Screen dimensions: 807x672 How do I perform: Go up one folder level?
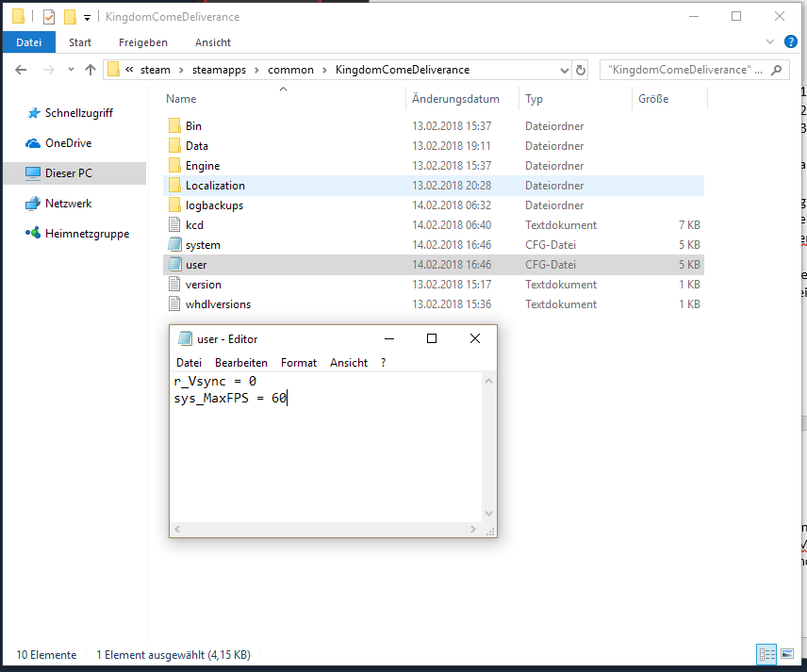pos(91,70)
